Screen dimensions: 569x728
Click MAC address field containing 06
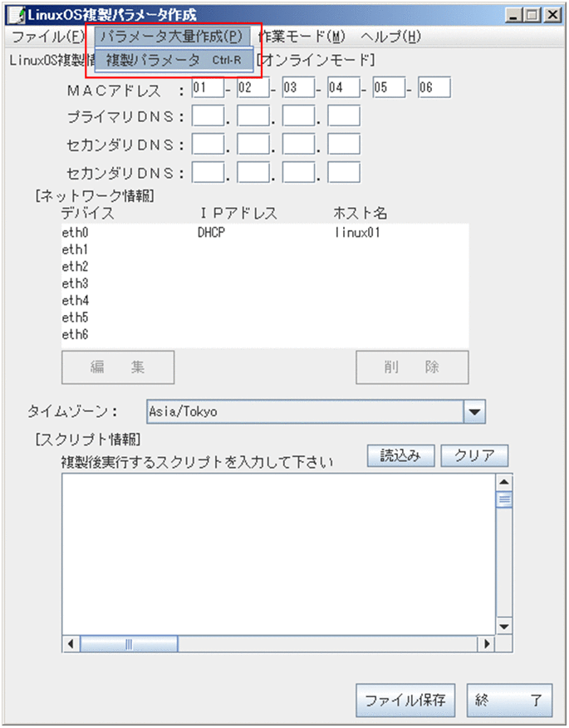click(x=434, y=87)
